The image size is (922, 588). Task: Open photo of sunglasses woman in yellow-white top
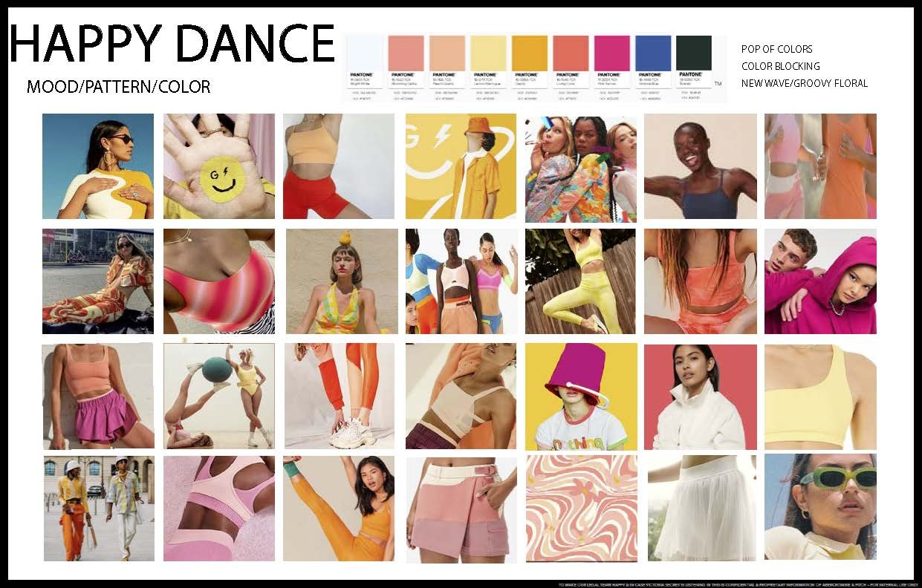tap(98, 166)
